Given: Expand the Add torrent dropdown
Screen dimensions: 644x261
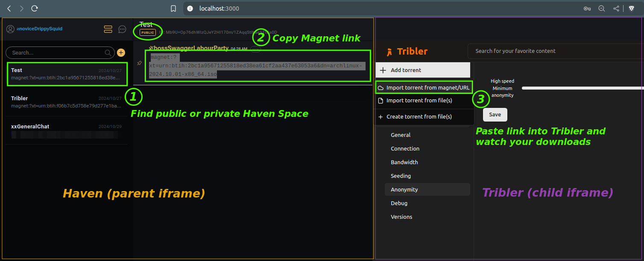Looking at the screenshot, I should point(423,70).
